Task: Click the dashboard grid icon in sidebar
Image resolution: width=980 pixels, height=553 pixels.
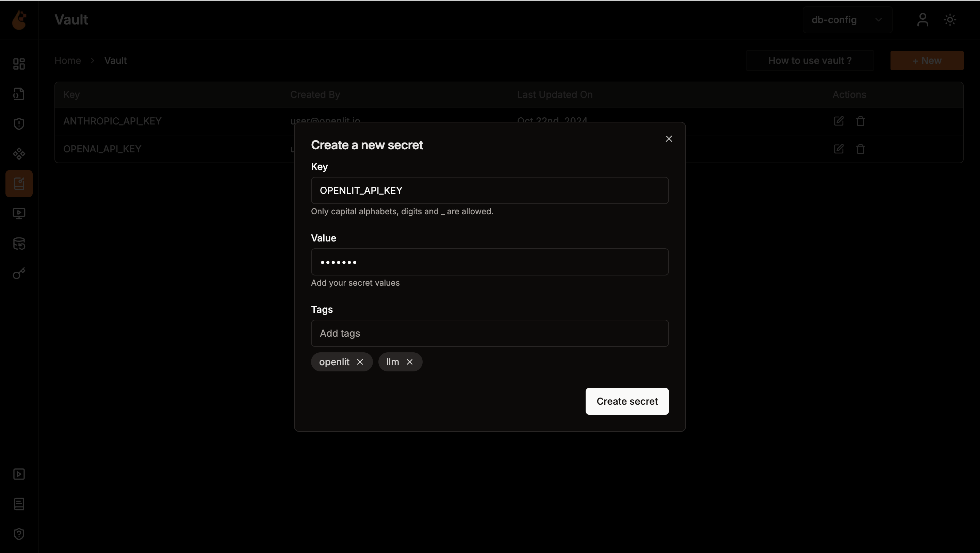Action: pyautogui.click(x=19, y=64)
